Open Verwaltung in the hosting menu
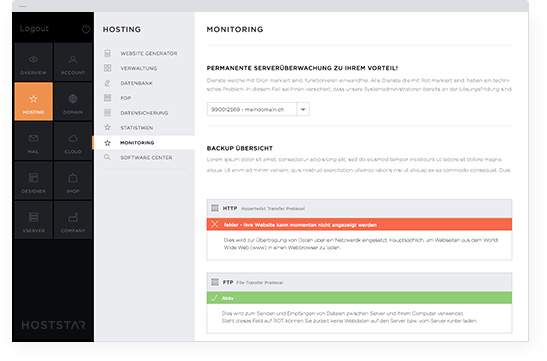547x361 pixels. point(144,68)
